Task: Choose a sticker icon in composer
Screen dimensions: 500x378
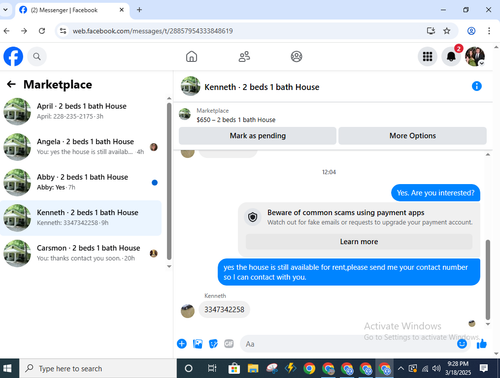Action: (213, 344)
